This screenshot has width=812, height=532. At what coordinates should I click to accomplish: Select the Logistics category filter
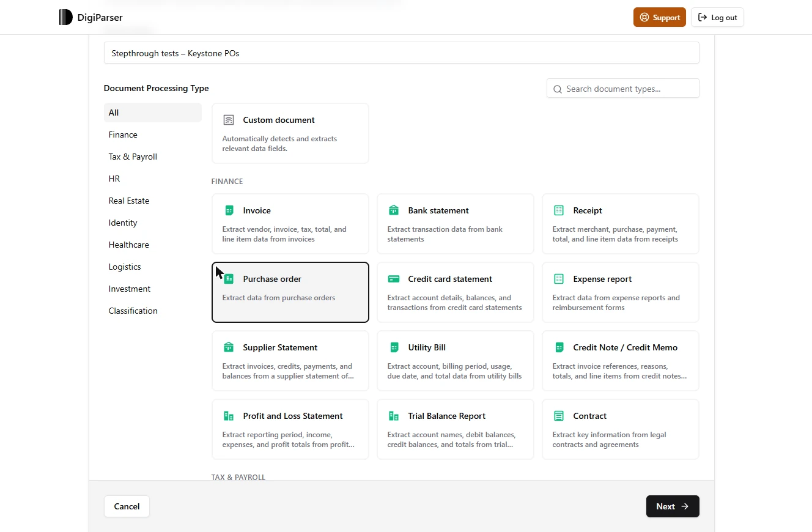[x=153, y=267]
